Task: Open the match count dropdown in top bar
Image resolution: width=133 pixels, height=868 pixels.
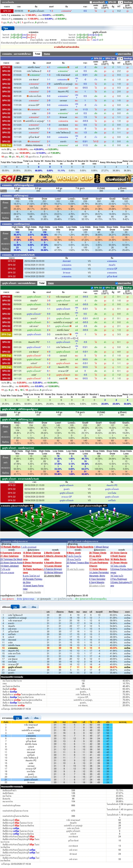Action: (x=120, y=2)
